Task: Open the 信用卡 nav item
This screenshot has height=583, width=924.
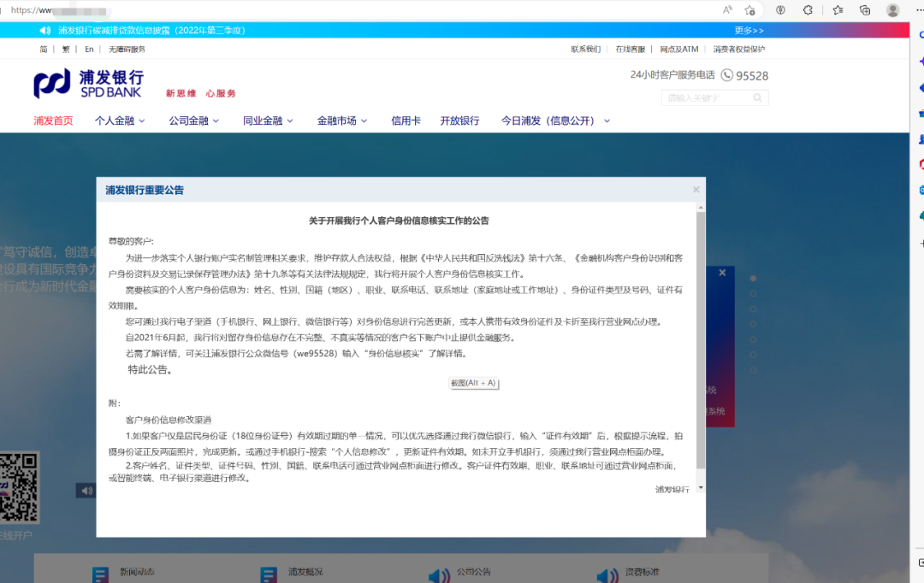Action: click(406, 121)
